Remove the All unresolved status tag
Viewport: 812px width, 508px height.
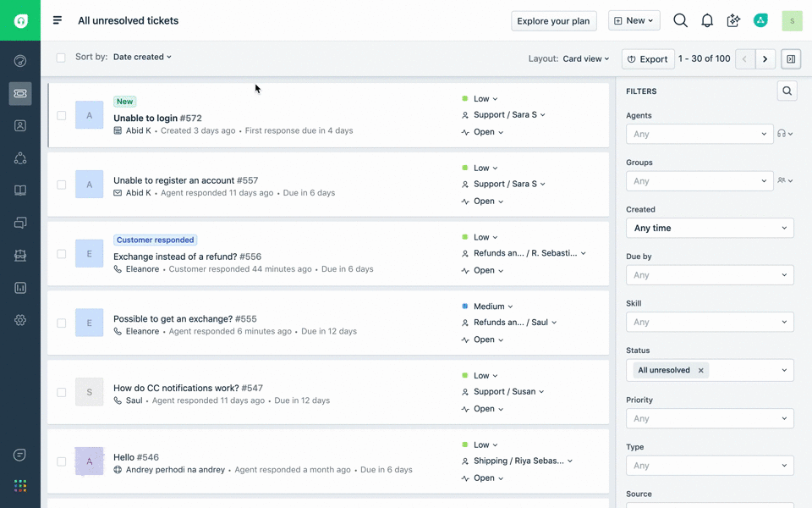click(700, 370)
